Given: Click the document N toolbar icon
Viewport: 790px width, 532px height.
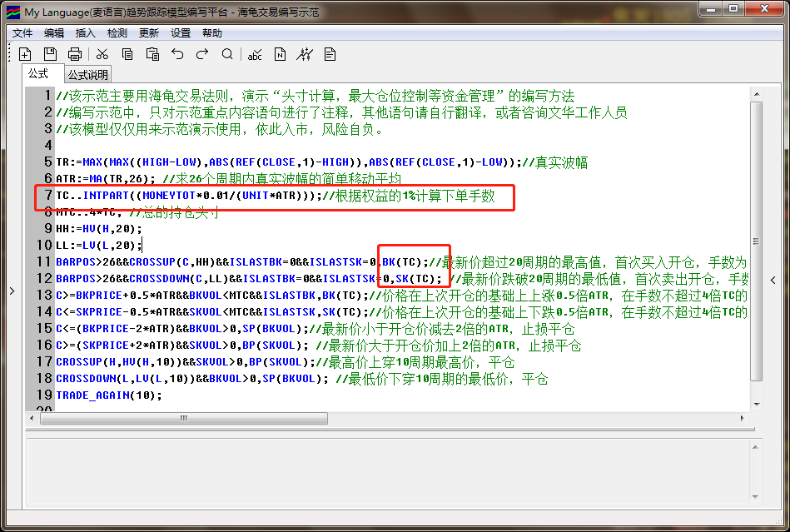Looking at the screenshot, I should (x=281, y=54).
